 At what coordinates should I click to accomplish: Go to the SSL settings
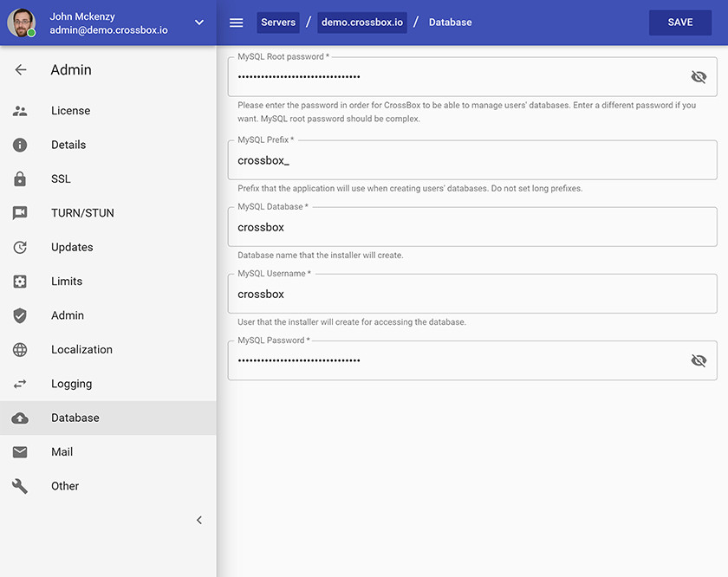point(108,178)
